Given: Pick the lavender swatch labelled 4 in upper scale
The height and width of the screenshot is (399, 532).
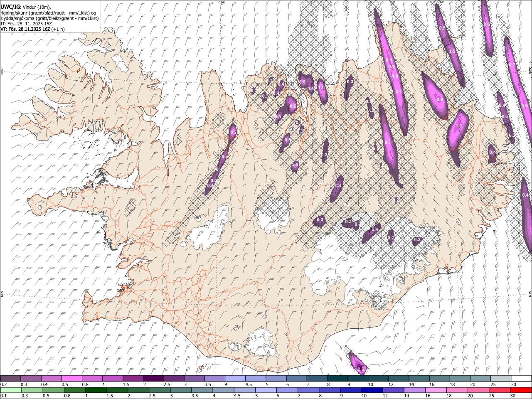Looking at the screenshot, I should pos(235,379).
